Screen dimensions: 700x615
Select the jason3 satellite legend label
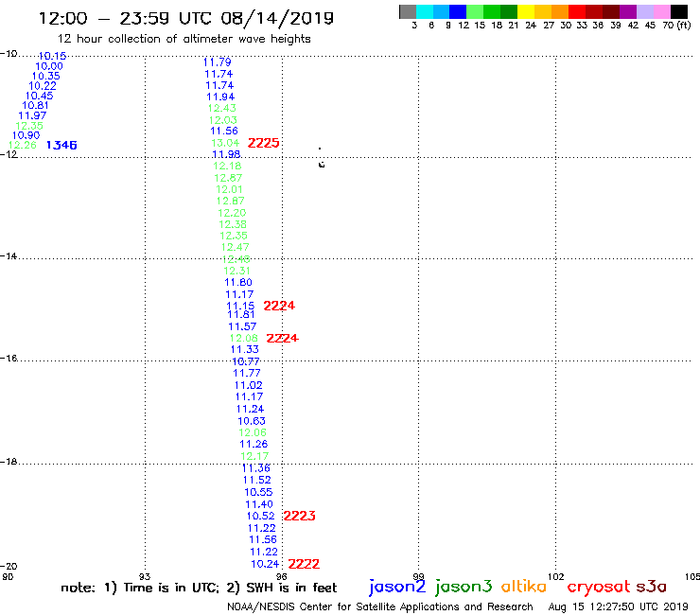tap(464, 587)
